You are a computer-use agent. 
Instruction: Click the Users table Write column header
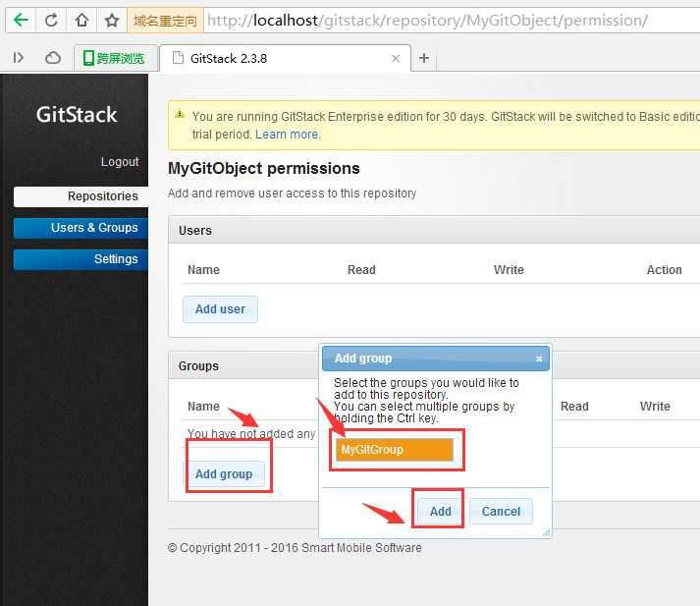pos(509,270)
